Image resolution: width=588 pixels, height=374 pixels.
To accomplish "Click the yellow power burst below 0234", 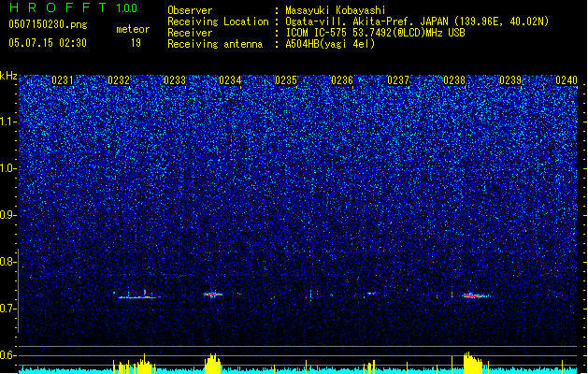I will [x=212, y=364].
